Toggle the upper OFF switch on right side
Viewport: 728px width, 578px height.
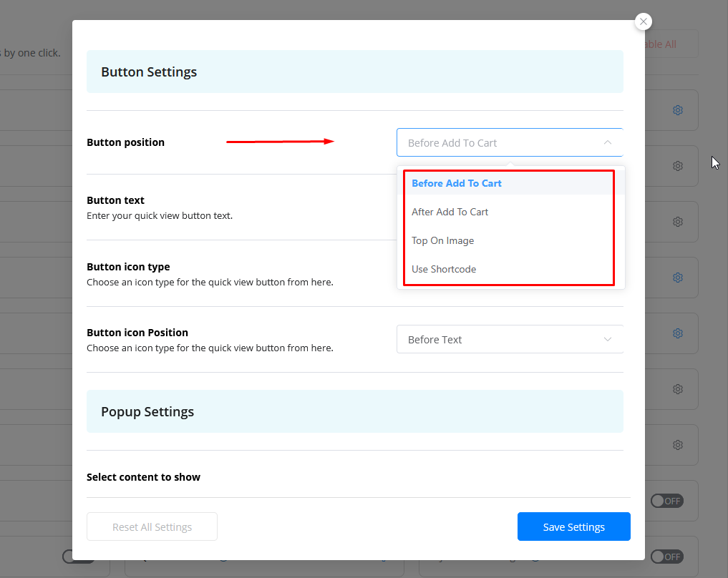pos(666,501)
